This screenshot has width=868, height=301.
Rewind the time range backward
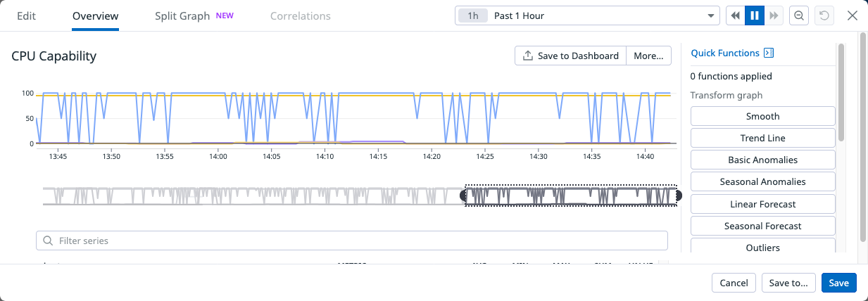click(735, 15)
